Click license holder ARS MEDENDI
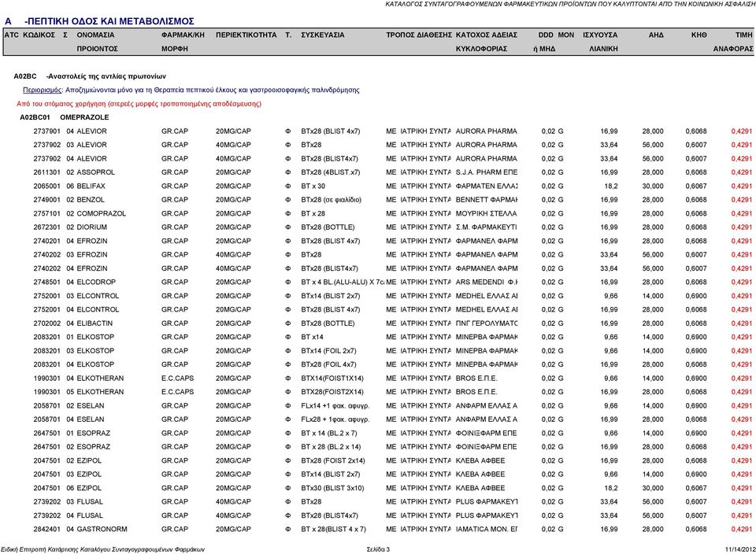 (487, 283)
